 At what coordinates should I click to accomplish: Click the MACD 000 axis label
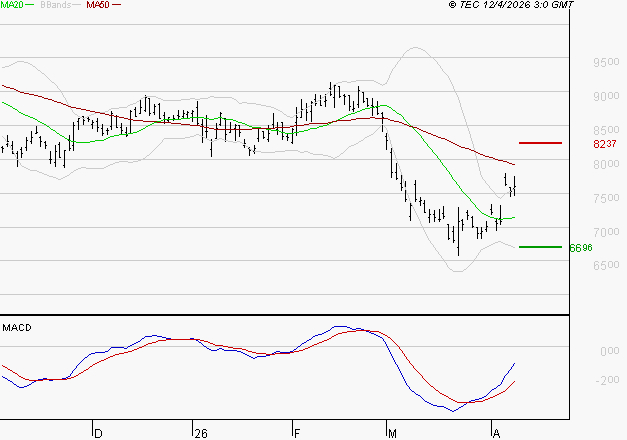pos(610,351)
